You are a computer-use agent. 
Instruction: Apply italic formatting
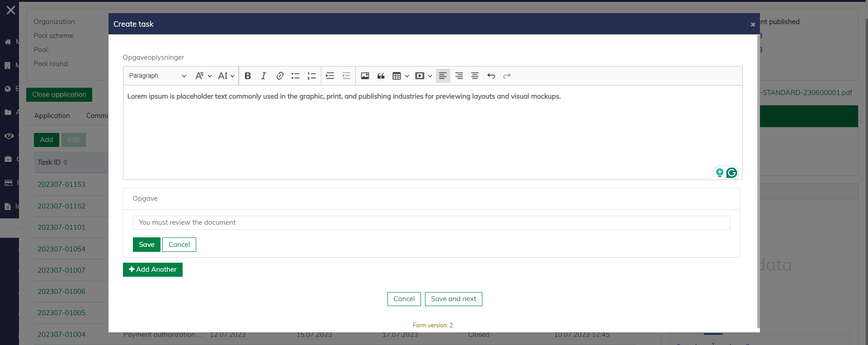[264, 76]
